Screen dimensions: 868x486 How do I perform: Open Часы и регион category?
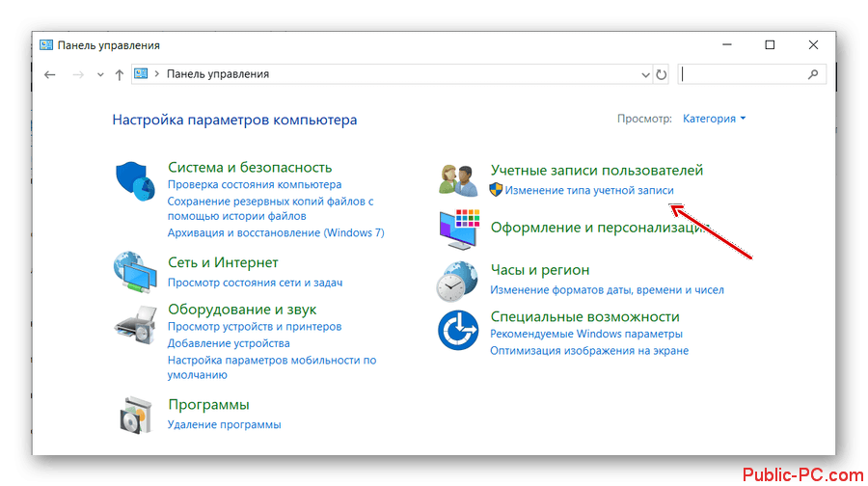[540, 270]
